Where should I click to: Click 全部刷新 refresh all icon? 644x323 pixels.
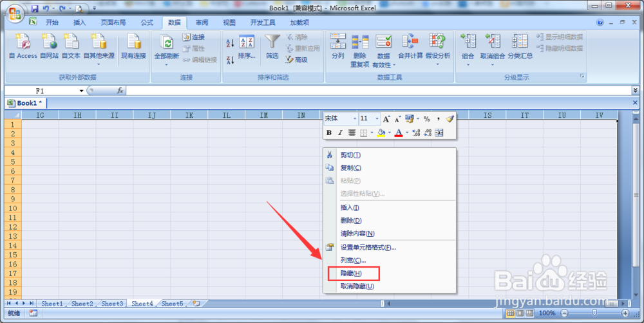pyautogui.click(x=166, y=42)
